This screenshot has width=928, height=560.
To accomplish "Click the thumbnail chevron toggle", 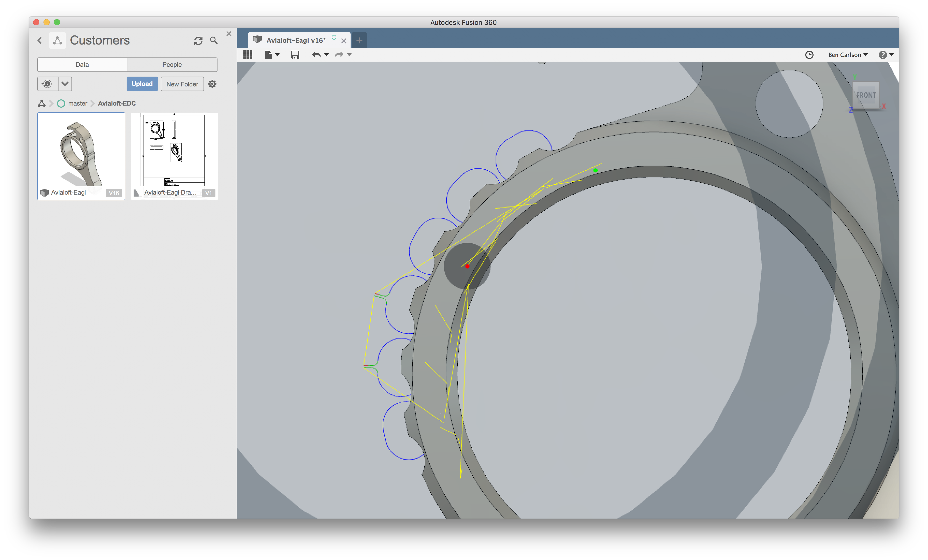I will pos(64,84).
